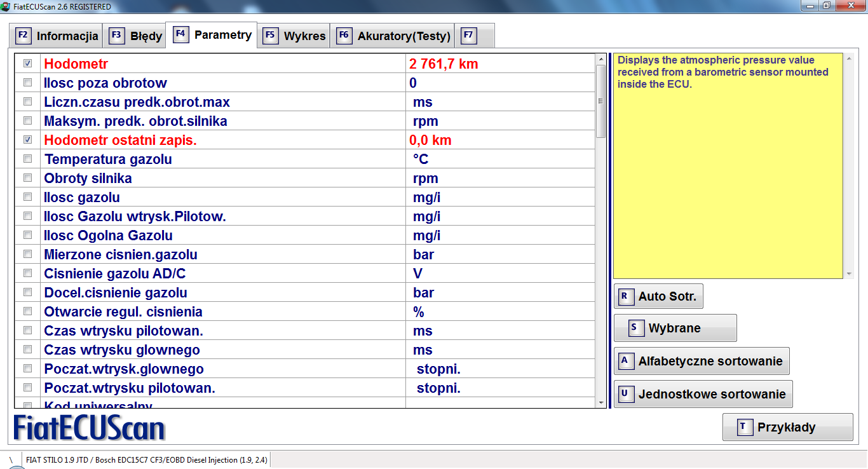Click the Obroty silnika parameter label
This screenshot has height=469, width=868.
[88, 178]
